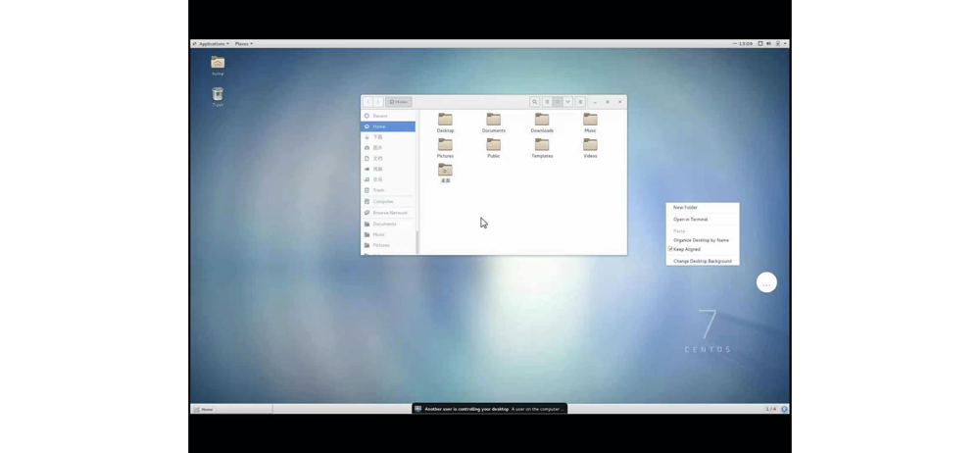Click the white circle with three dots
The height and width of the screenshot is (453, 980).
click(767, 282)
